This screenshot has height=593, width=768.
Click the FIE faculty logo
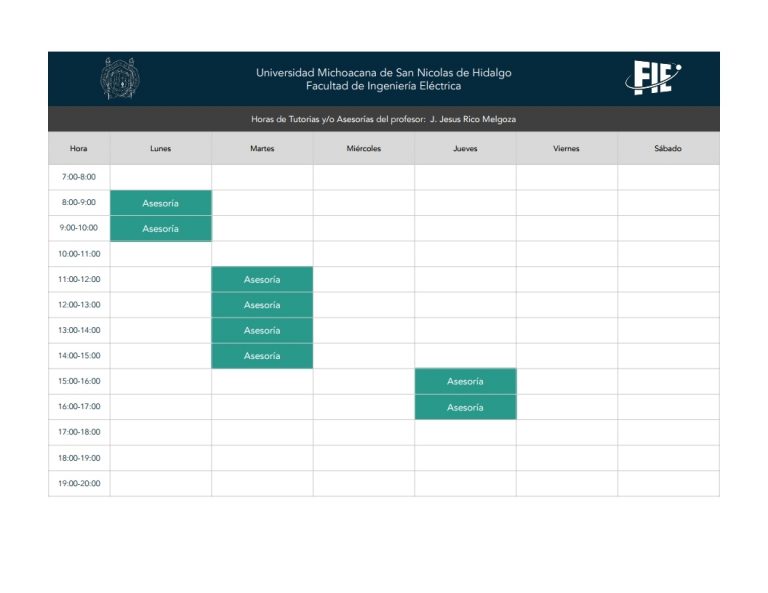653,77
